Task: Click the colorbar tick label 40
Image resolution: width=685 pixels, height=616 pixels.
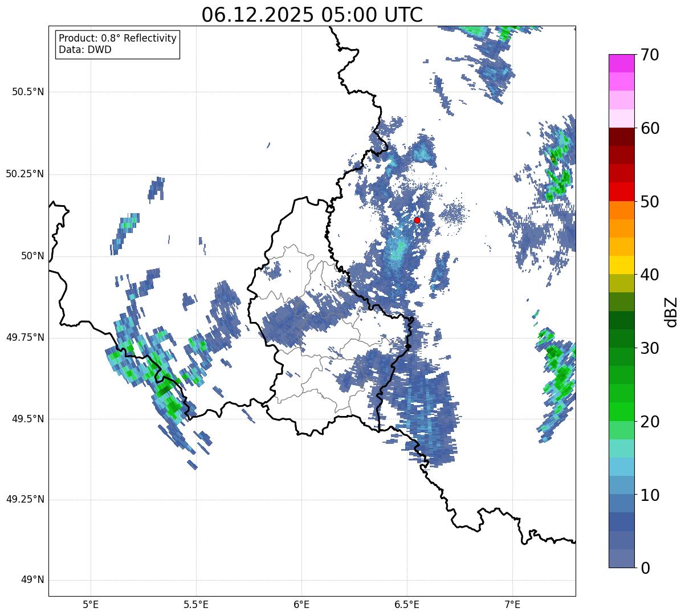Action: click(650, 275)
